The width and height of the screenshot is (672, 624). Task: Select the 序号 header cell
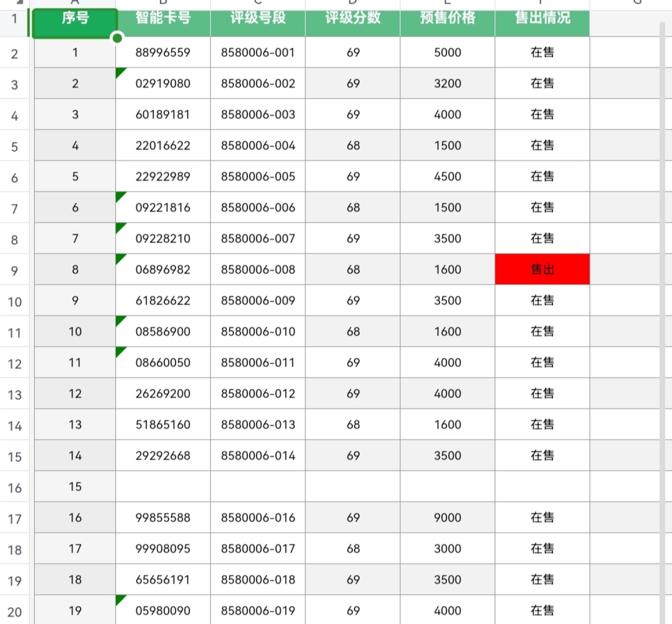[75, 23]
